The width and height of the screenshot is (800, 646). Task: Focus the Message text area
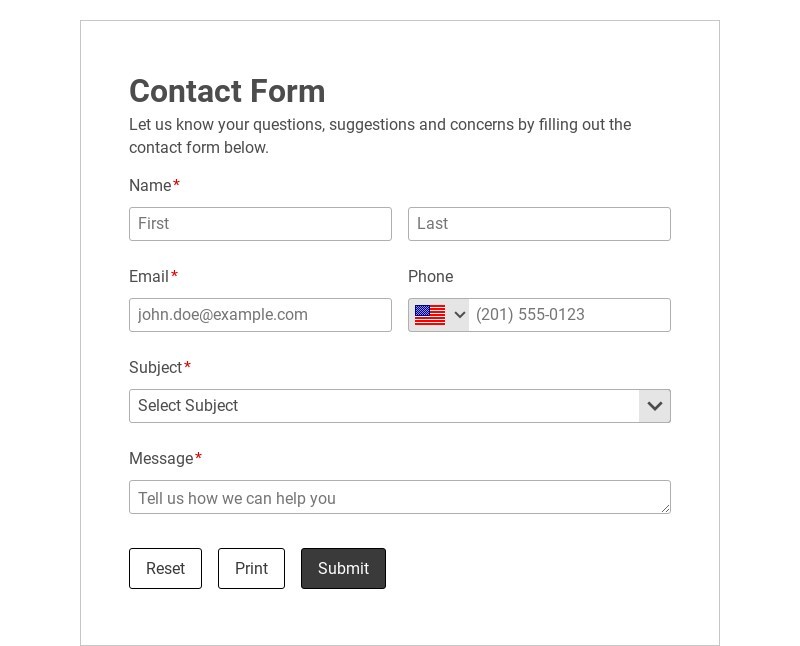(x=399, y=497)
